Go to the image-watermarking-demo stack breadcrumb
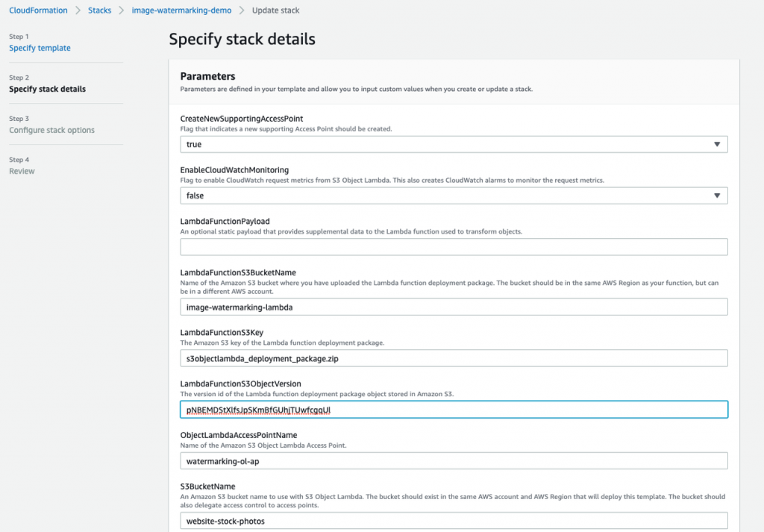Screen dimensions: 764x532 [181, 10]
